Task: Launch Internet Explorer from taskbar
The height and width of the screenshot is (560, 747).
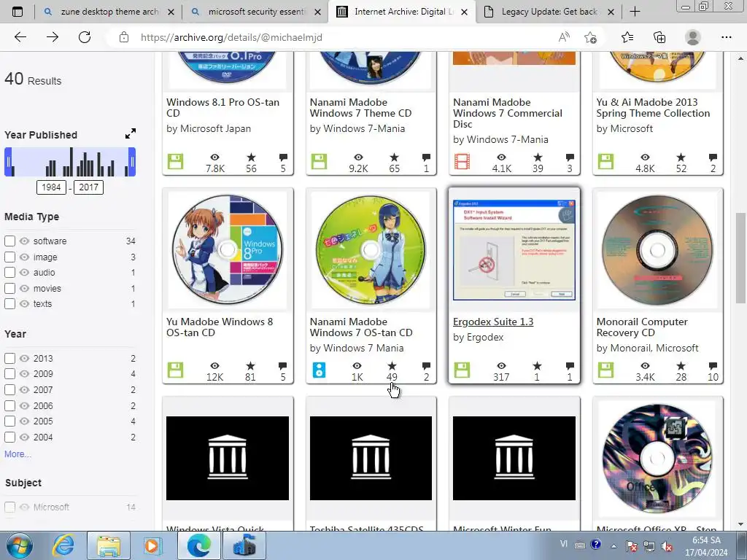Action: point(64,545)
